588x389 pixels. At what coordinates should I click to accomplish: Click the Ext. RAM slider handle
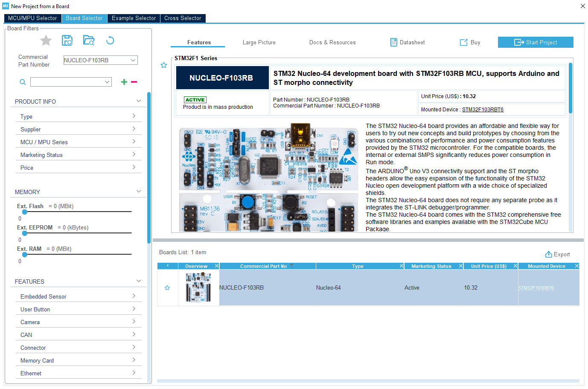[x=25, y=255]
